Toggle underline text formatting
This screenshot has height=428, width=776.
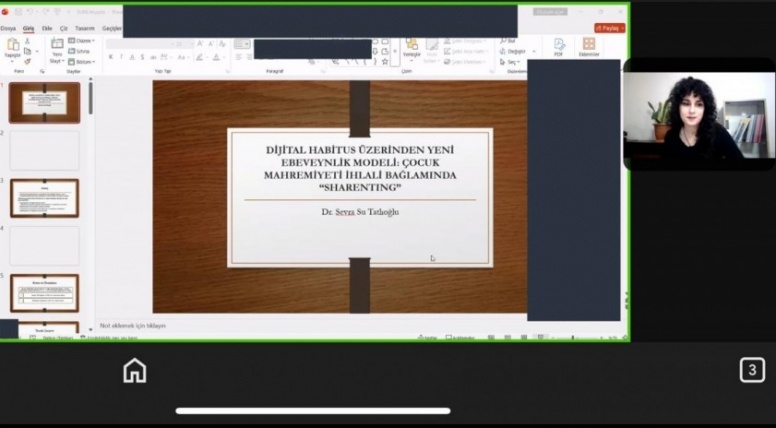click(x=132, y=57)
